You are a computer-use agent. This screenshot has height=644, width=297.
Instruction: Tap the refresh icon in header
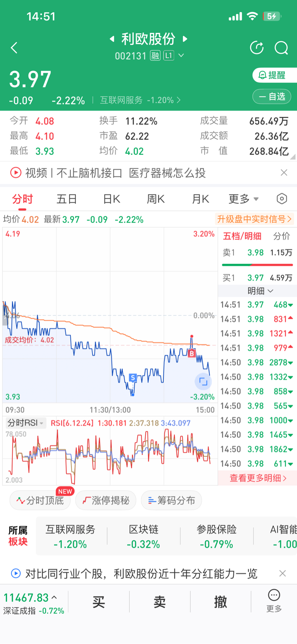click(257, 48)
